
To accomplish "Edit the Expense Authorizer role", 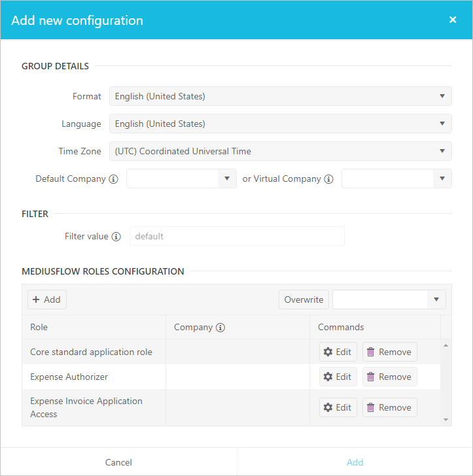I will (338, 377).
